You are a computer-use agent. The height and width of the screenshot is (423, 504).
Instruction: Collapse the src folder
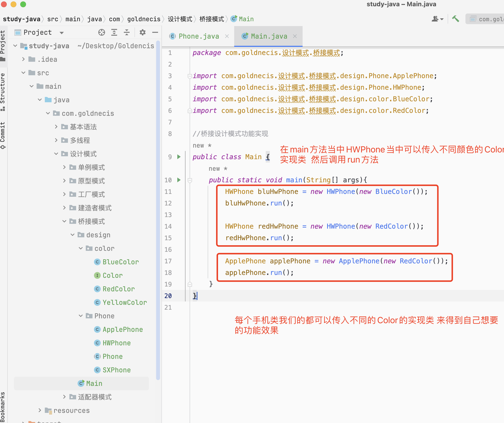point(23,73)
